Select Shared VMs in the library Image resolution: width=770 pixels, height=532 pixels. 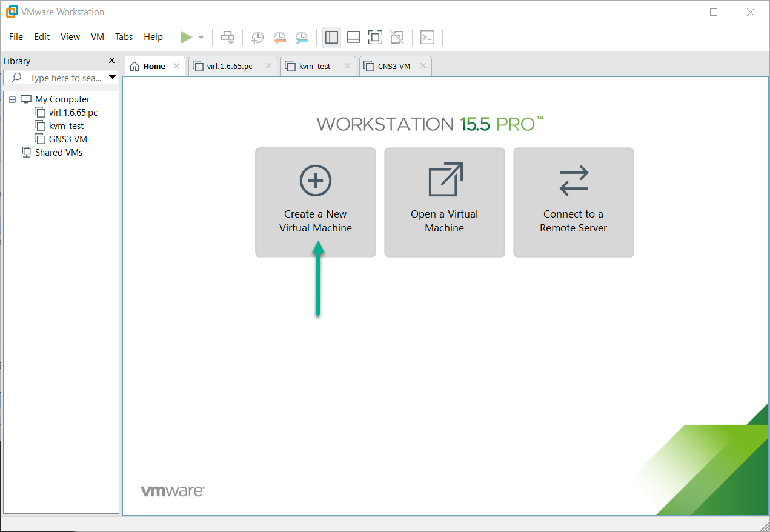point(59,153)
